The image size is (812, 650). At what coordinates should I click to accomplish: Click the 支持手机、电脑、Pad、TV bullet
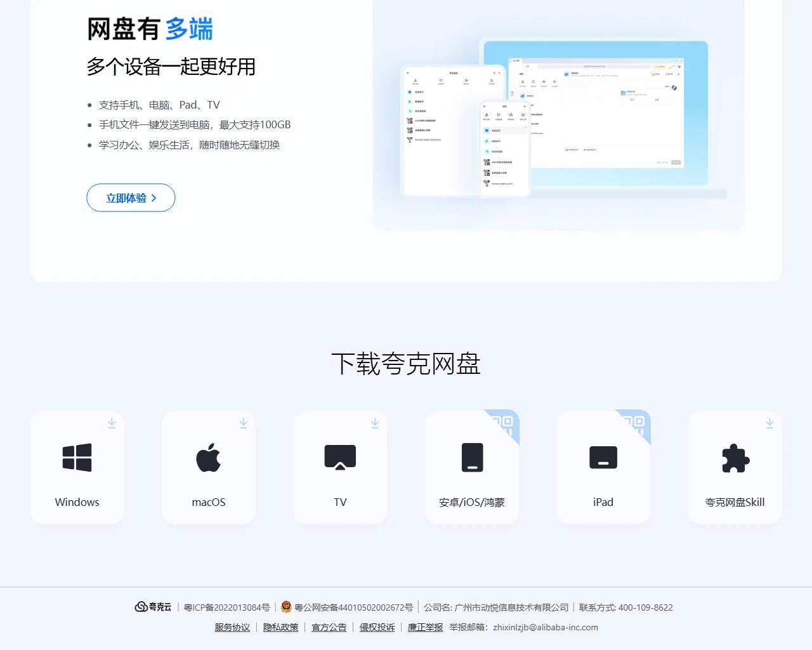click(159, 105)
